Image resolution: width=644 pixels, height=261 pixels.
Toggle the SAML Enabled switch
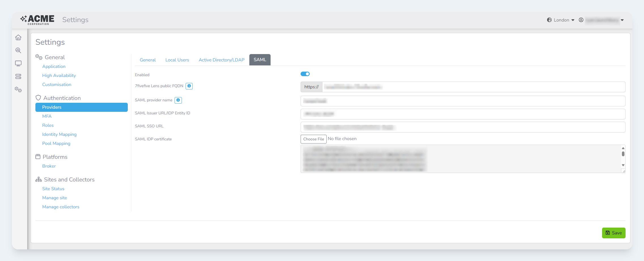pos(305,74)
